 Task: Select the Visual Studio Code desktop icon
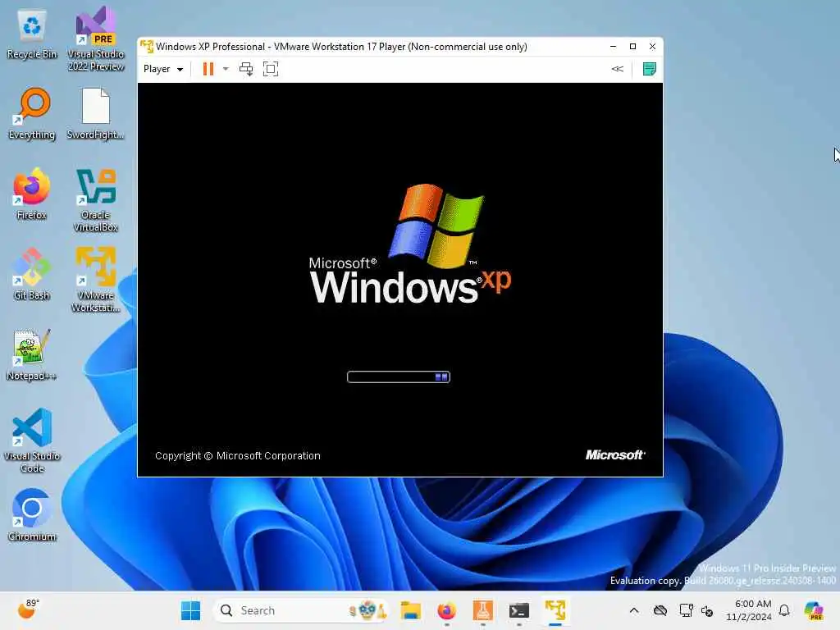[32, 441]
